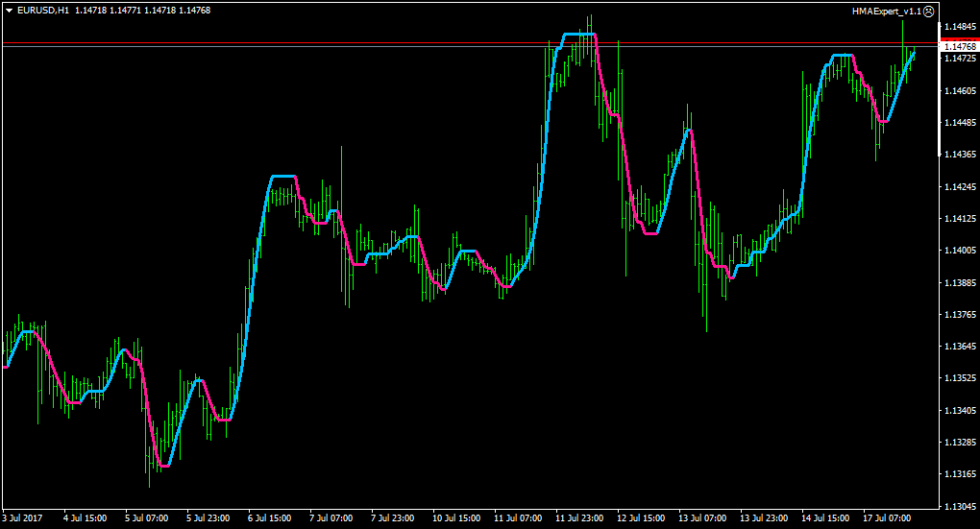Image resolution: width=980 pixels, height=529 pixels.
Task: Click time axis label 5 Jul 07:00
Action: (146, 518)
